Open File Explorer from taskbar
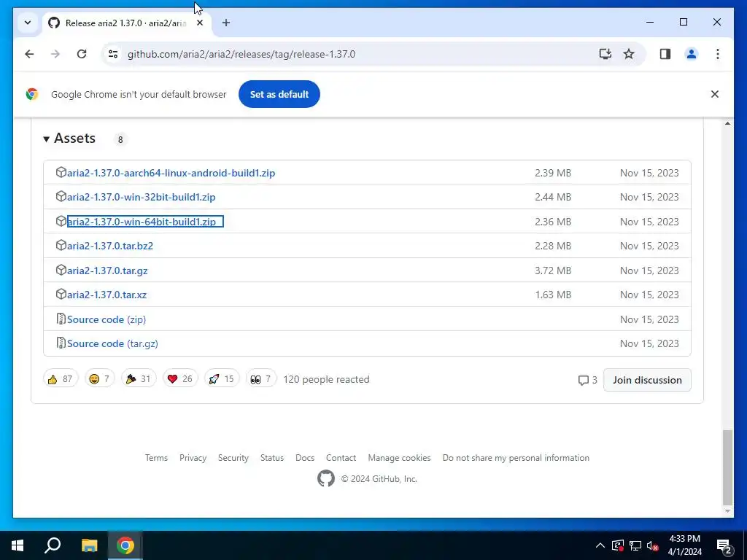This screenshot has width=747, height=560. 89,545
